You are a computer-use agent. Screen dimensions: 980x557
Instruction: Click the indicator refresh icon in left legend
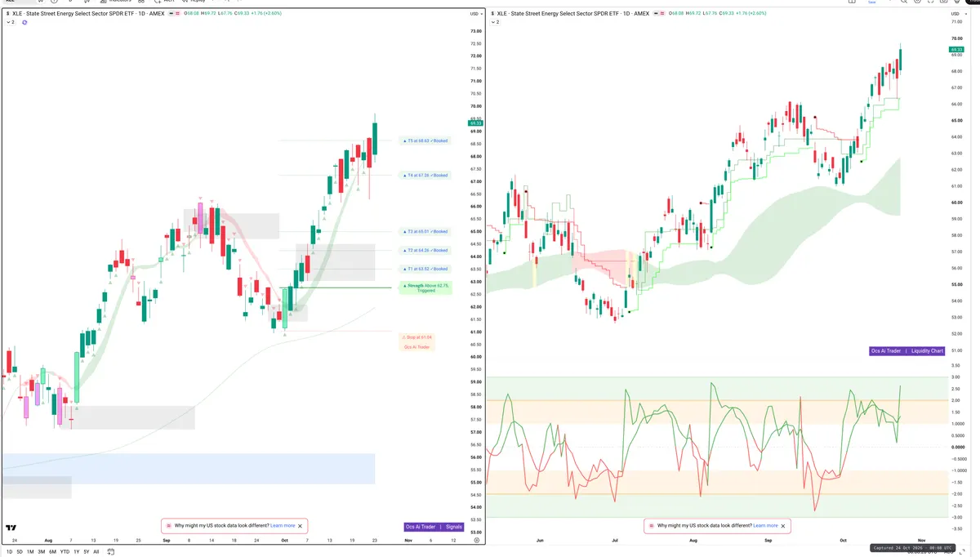coord(24,22)
